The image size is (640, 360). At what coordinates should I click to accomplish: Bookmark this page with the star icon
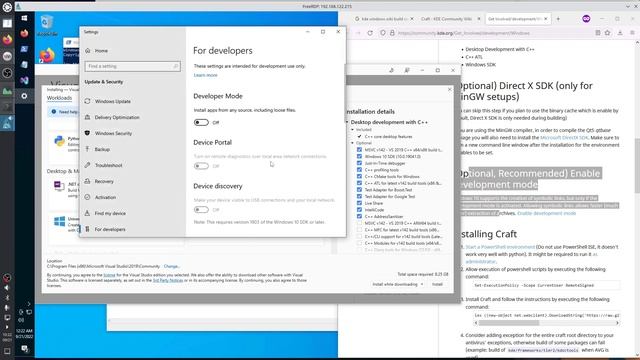pos(607,33)
